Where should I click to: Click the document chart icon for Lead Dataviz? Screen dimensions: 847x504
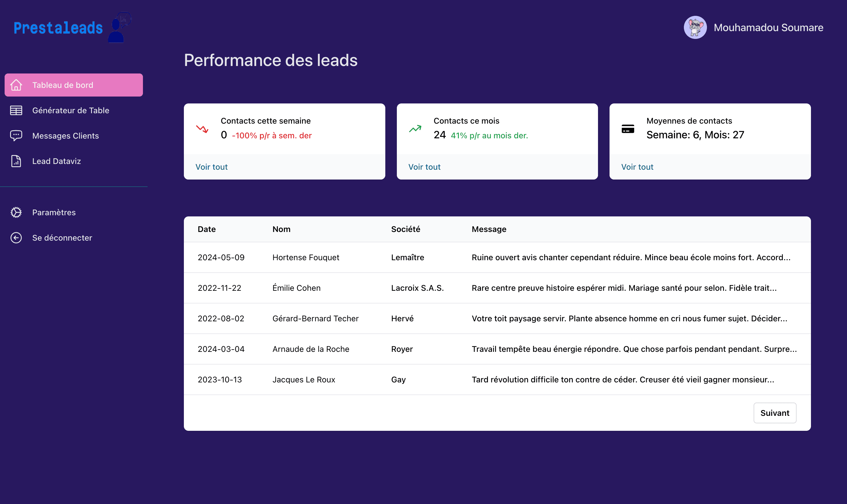[16, 161]
